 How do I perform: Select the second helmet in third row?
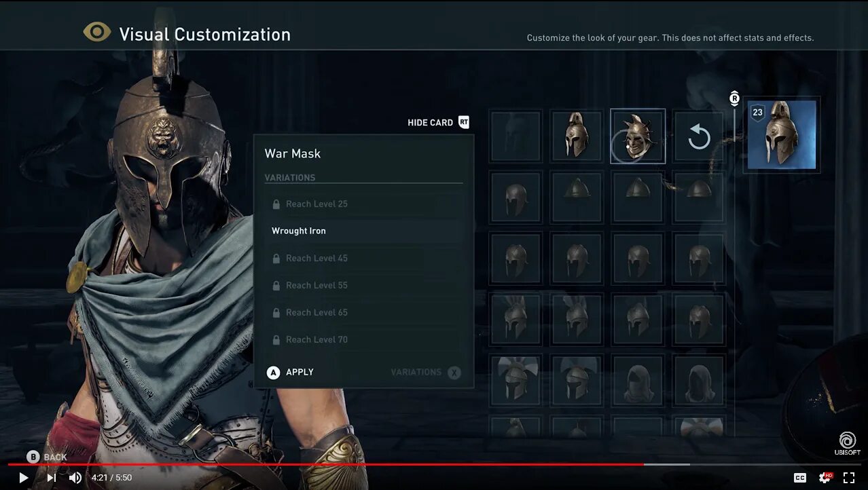577,259
